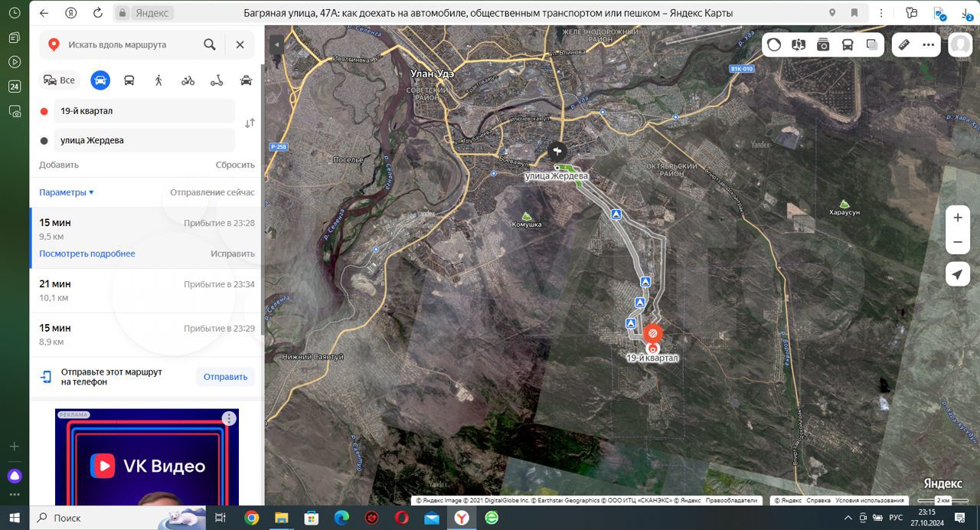Open the 24 icon in the sidebar
980x530 pixels.
click(x=15, y=87)
